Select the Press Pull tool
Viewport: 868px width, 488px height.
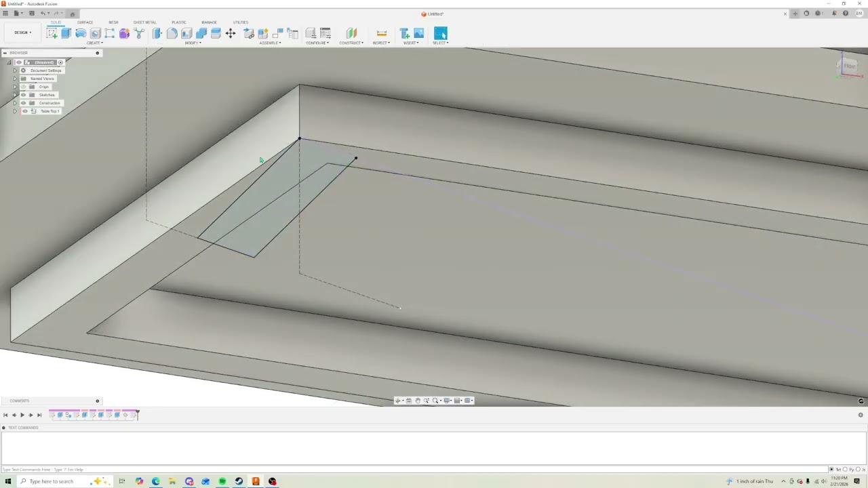(157, 33)
